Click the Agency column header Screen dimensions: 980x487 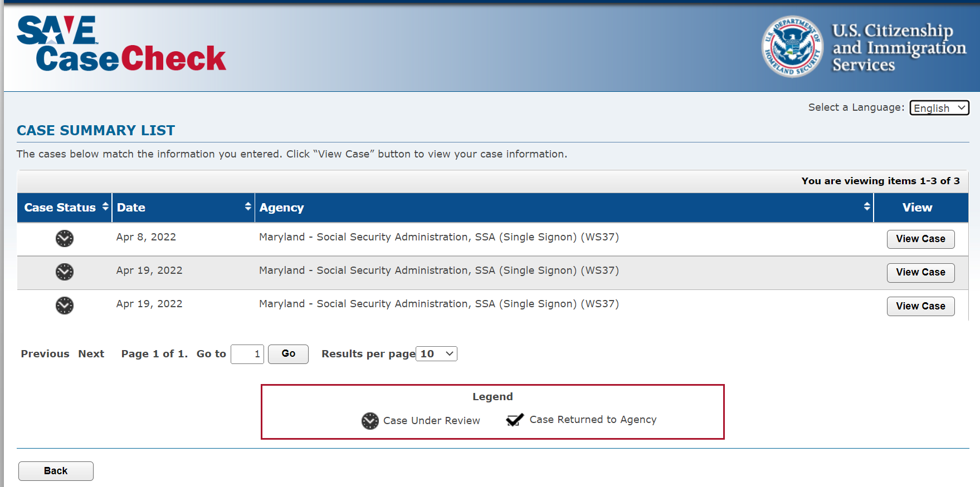click(x=281, y=208)
